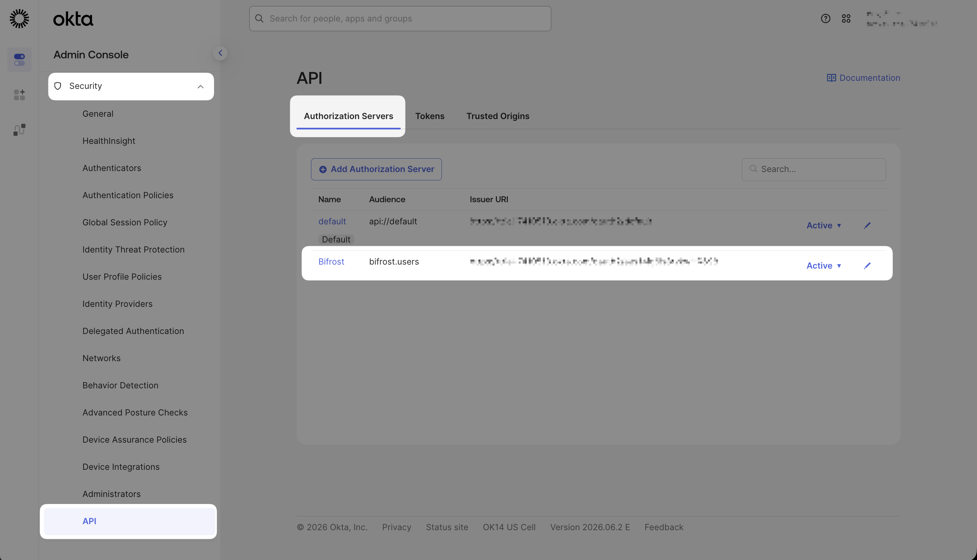
Task: Open the add-apps grid icon in rail
Action: click(19, 95)
